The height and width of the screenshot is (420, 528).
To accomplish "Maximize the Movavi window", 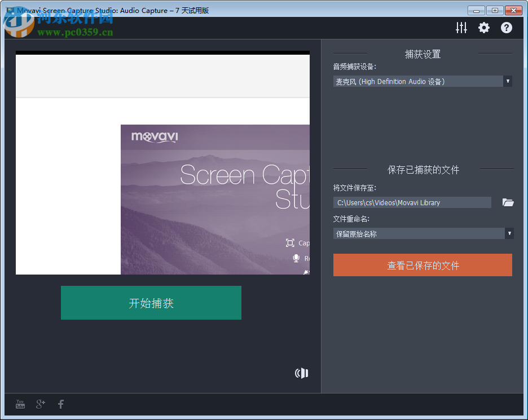I will tap(495, 10).
